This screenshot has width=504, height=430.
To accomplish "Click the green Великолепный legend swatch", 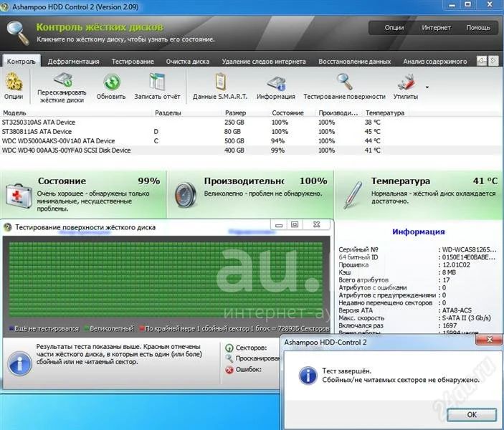I will [87, 328].
